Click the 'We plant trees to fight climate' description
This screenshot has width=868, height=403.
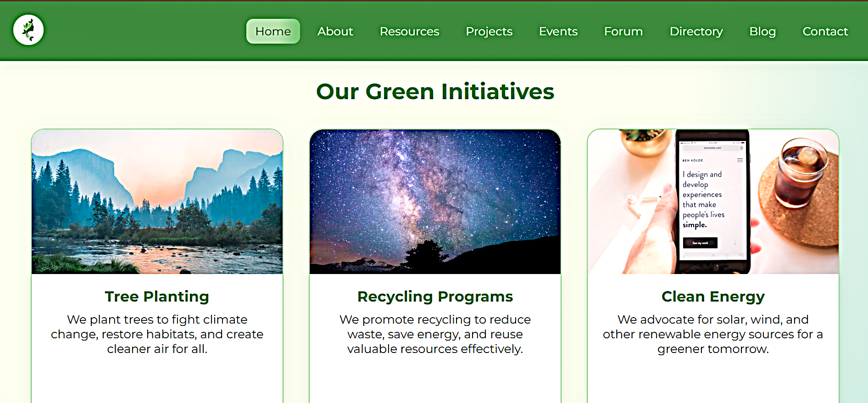(157, 334)
